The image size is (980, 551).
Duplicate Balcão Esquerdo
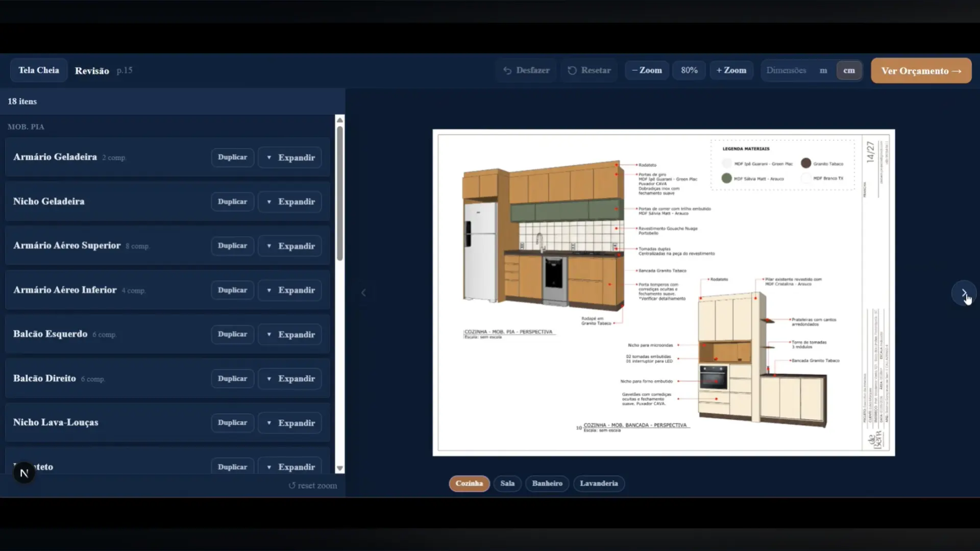coord(232,334)
